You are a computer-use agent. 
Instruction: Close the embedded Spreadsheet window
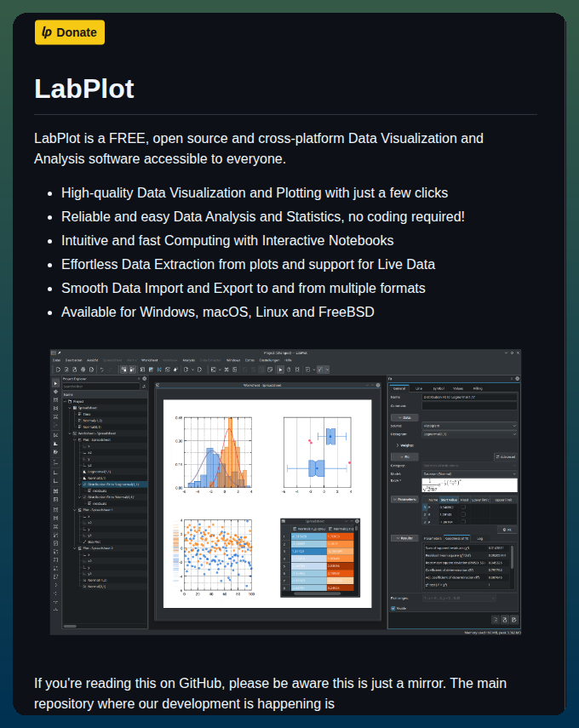pyautogui.click(x=357, y=521)
